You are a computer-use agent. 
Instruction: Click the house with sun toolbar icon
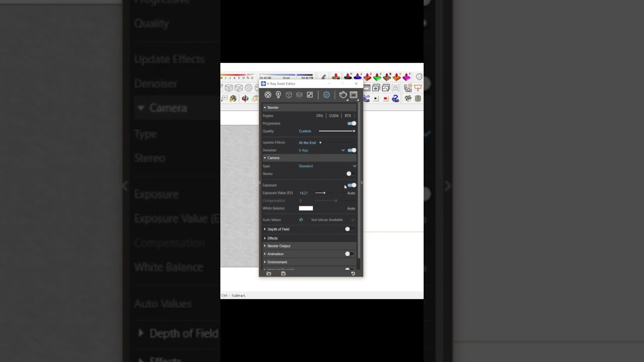click(408, 88)
